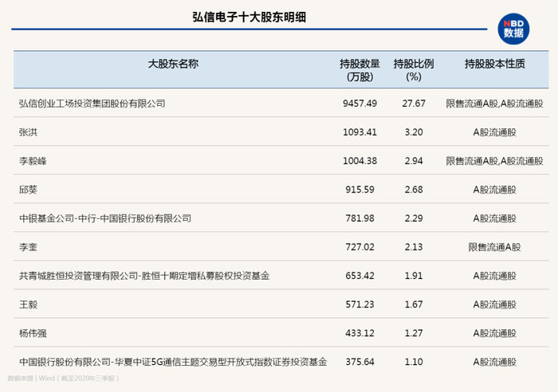Screen dimensions: 558x392
Task: Click A股流通股 in the 王毅 row
Action: tap(495, 305)
